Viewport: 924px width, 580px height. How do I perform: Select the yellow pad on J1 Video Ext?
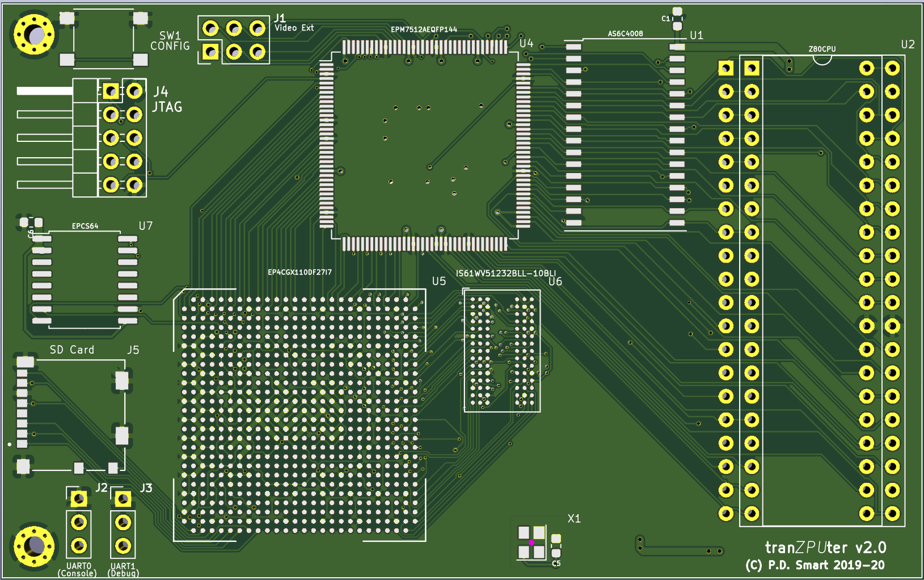click(x=210, y=52)
